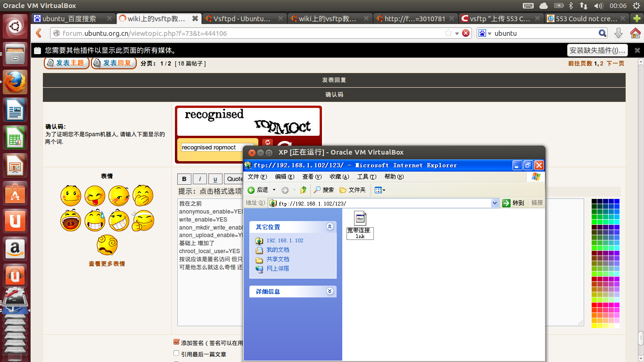Open the IE Back history dropdown arrow
This screenshot has width=644, height=362.
coord(274,189)
